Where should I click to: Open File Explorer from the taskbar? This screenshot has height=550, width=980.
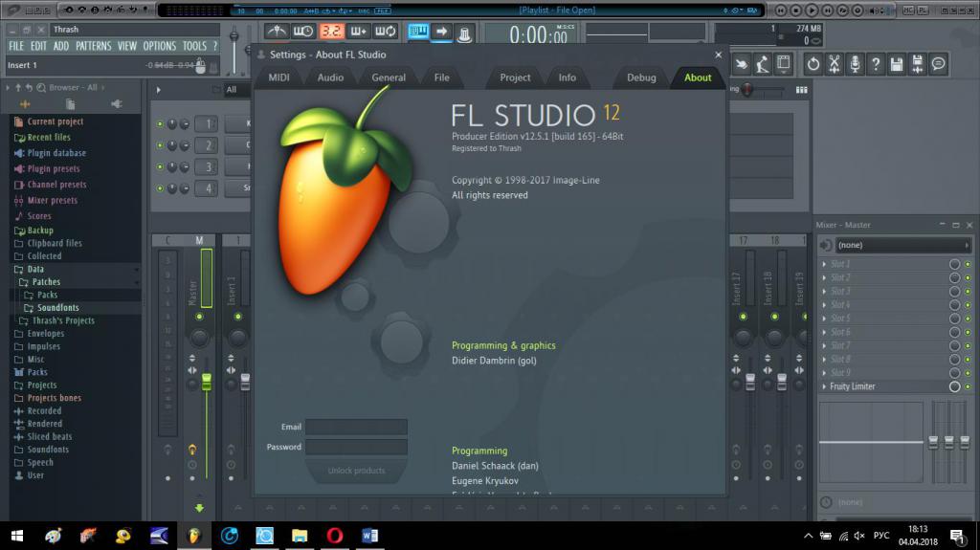pyautogui.click(x=300, y=536)
